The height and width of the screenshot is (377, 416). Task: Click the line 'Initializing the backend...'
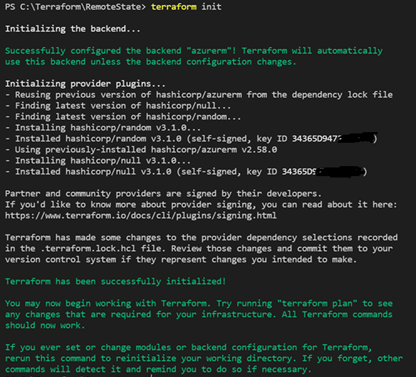click(73, 29)
